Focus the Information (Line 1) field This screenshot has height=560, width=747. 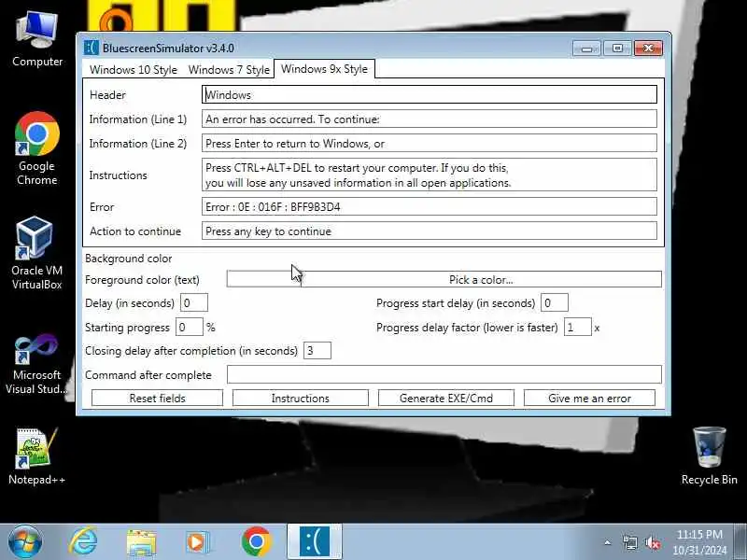[430, 119]
